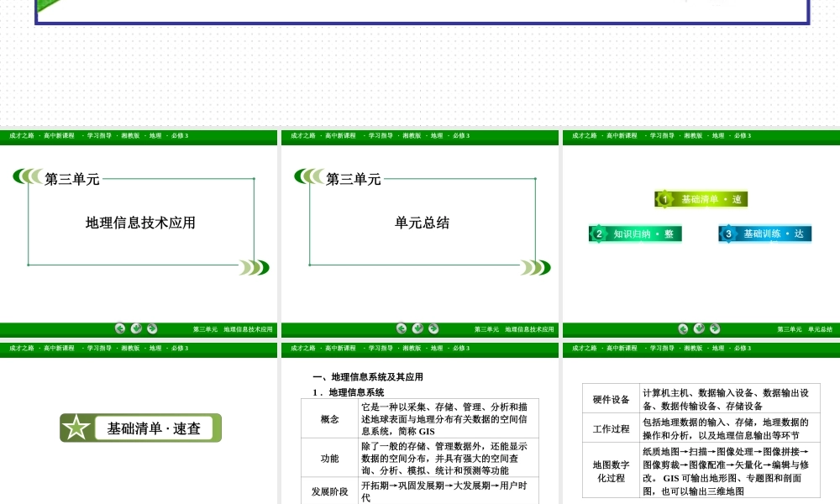Click back arrow in 地理信息技术应用 slide footer
Screen dimensions: 840x504
(121, 329)
